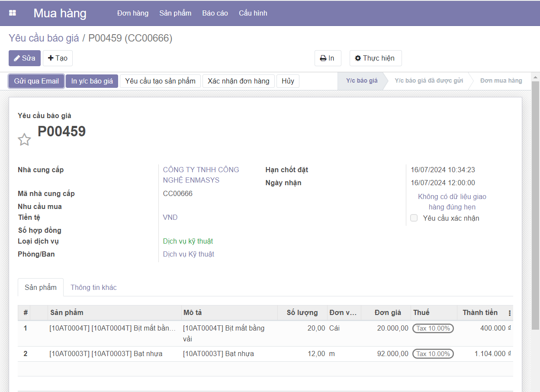Click the Sửa edit button
Image resolution: width=540 pixels, height=392 pixels.
[25, 58]
